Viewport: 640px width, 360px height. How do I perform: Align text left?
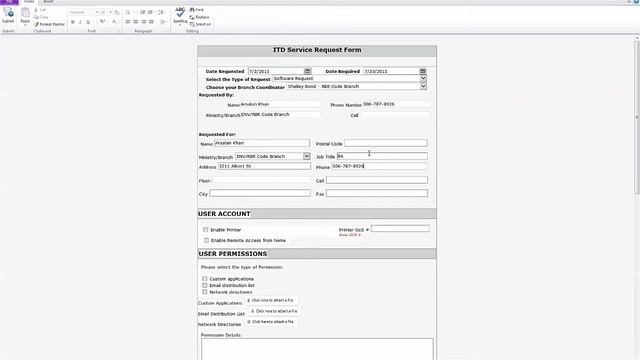(x=128, y=22)
